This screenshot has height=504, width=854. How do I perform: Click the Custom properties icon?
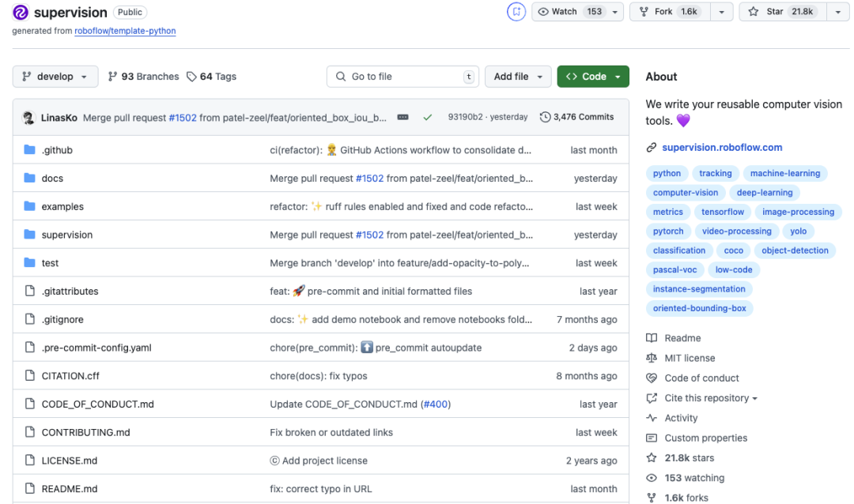click(x=652, y=438)
